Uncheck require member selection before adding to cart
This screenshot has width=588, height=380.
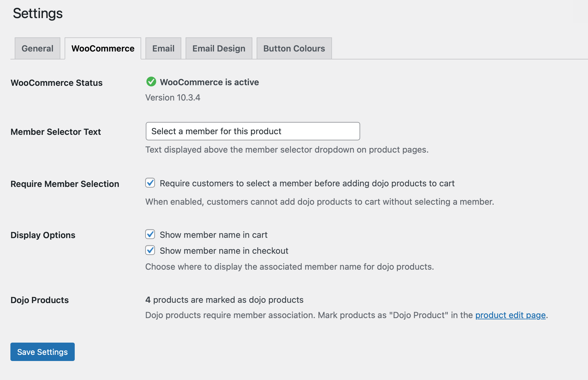pyautogui.click(x=150, y=183)
